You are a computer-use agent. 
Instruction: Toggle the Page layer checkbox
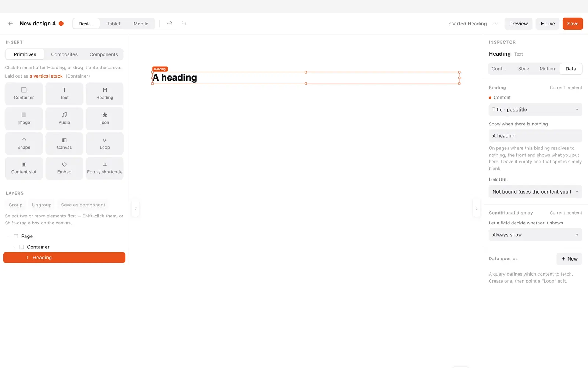coord(16,236)
